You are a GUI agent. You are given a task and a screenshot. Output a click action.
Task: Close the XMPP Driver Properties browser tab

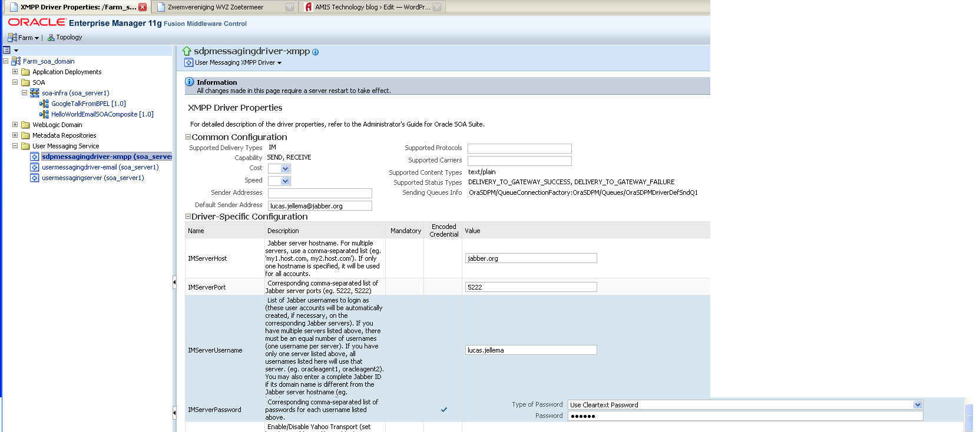[x=143, y=7]
